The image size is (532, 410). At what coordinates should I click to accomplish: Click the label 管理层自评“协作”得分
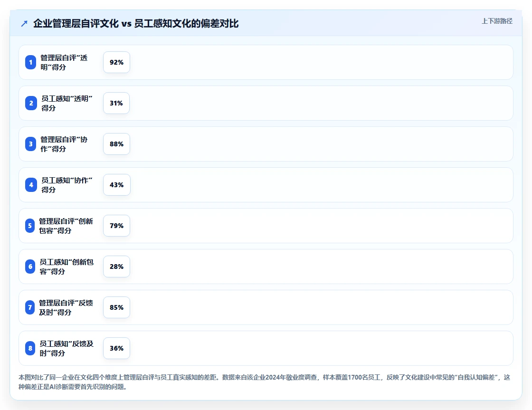click(x=64, y=144)
